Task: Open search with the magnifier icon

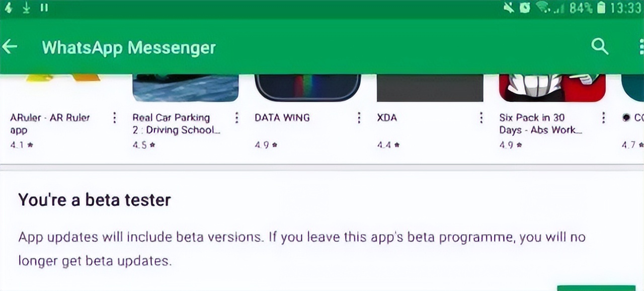Action: point(599,47)
